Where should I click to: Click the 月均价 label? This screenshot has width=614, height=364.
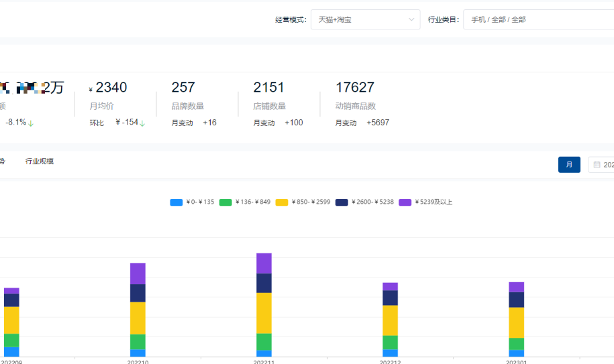click(101, 106)
